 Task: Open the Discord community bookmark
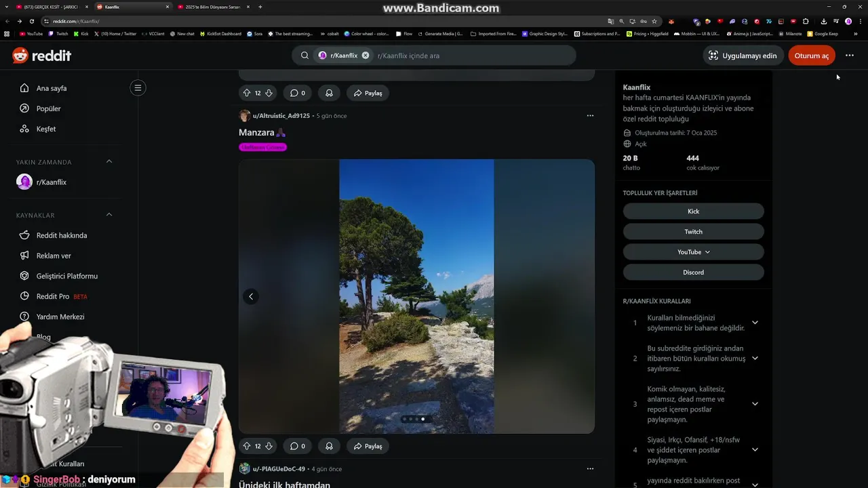(693, 272)
